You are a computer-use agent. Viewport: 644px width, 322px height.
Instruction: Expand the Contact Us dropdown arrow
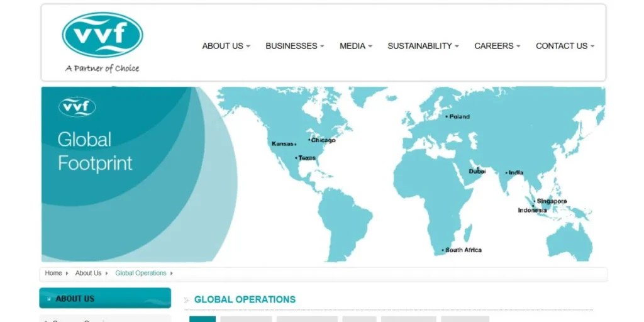pyautogui.click(x=592, y=47)
